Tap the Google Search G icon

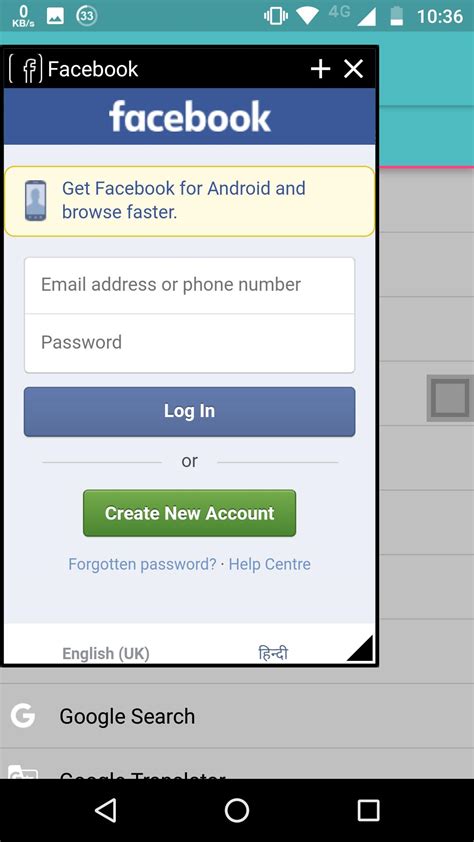point(23,716)
